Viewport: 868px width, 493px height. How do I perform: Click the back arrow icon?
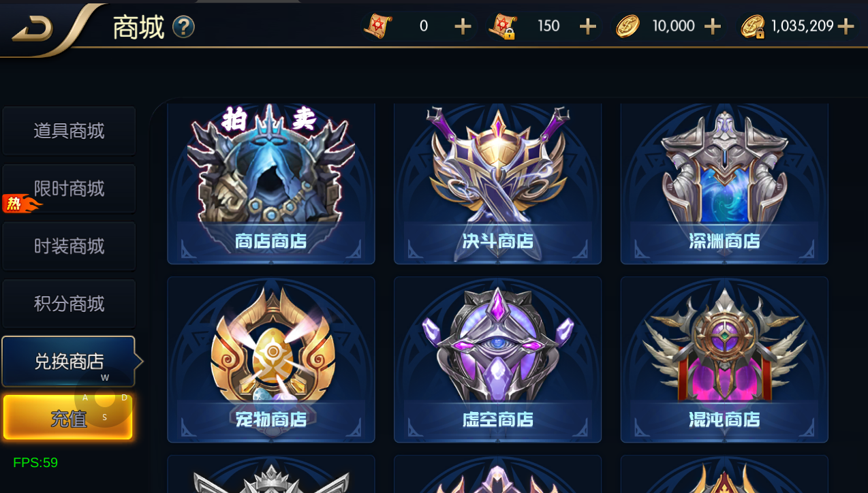33,27
